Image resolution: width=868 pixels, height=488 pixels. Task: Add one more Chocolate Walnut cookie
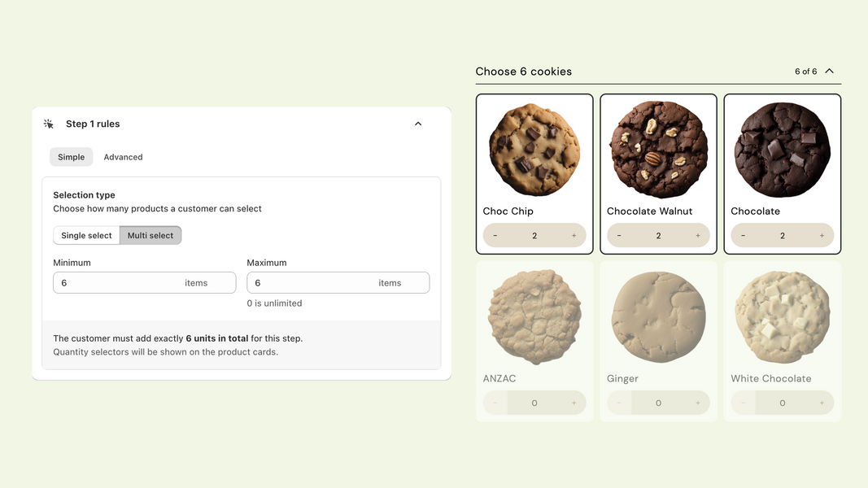[x=698, y=236]
